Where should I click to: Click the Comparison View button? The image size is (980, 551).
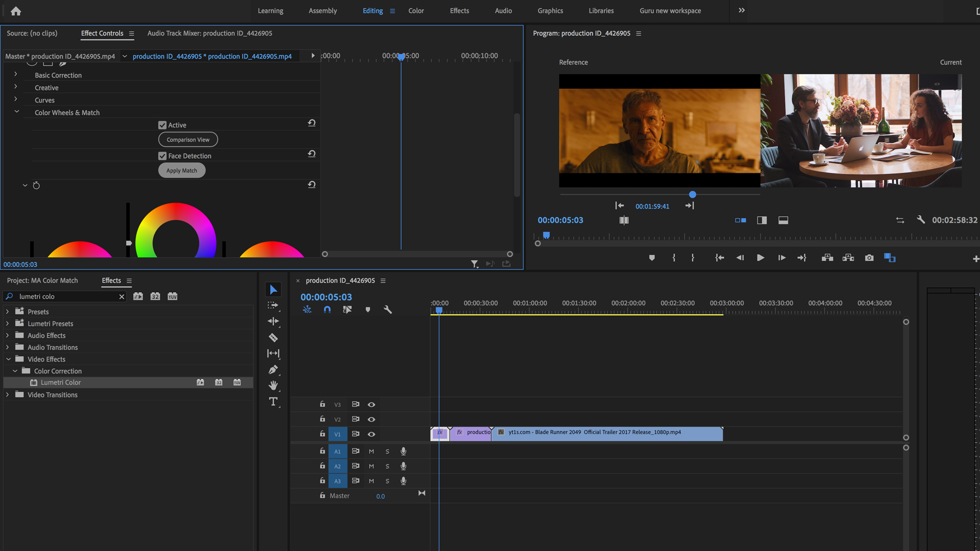coord(188,139)
